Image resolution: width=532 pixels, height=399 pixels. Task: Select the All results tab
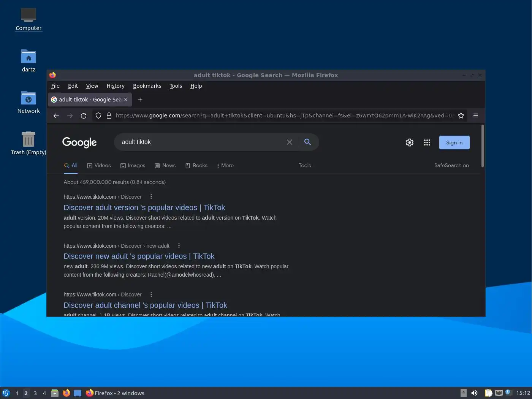(x=71, y=166)
